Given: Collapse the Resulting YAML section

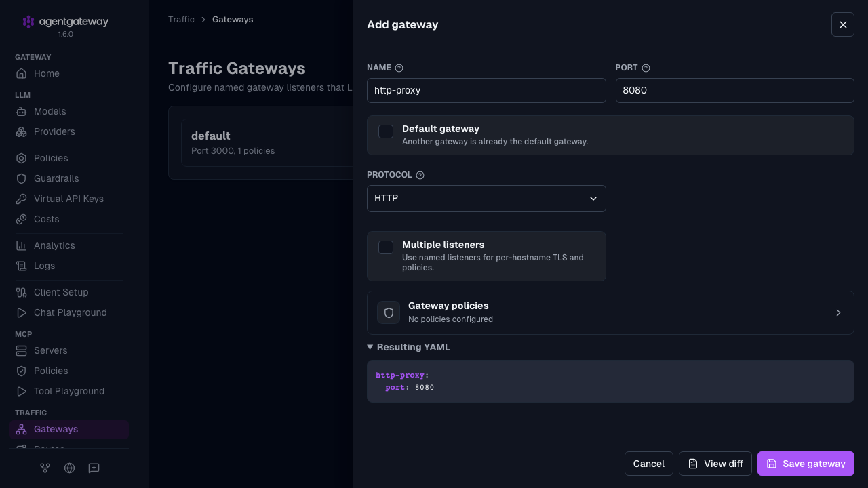Looking at the screenshot, I should [409, 347].
